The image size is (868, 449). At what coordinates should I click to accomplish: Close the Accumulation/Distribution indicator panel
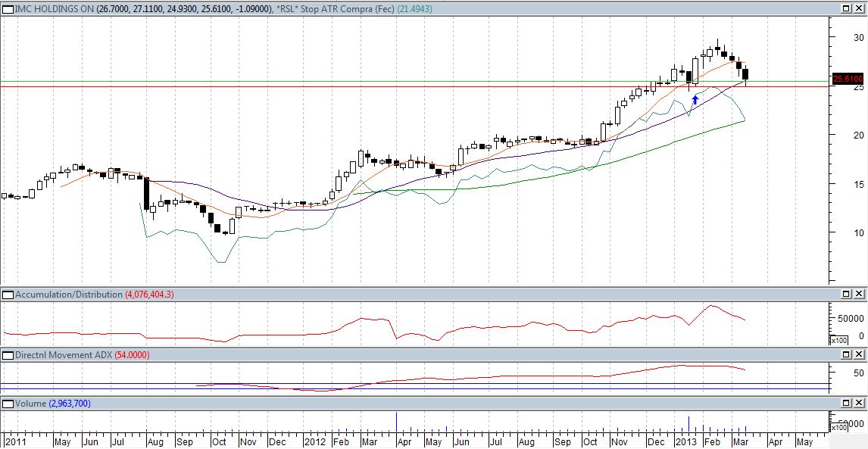(x=858, y=294)
